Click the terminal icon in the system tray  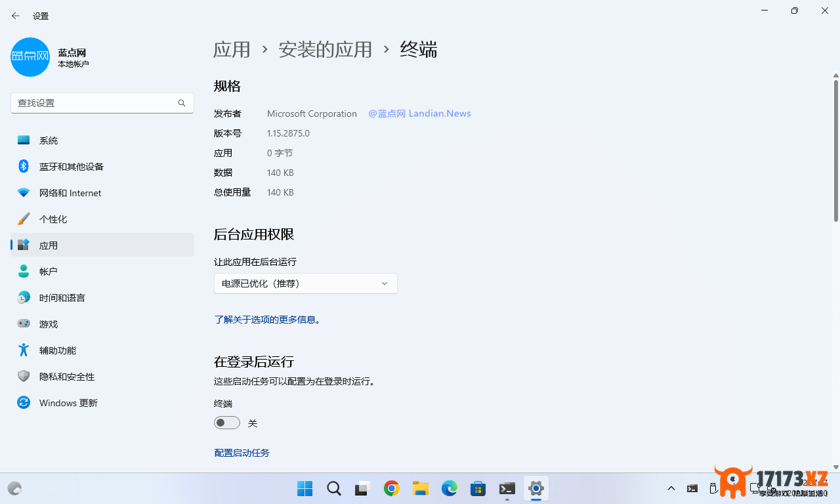[x=692, y=488]
